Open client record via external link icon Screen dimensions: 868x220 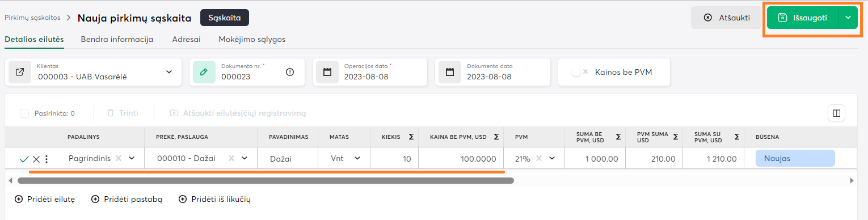20,72
